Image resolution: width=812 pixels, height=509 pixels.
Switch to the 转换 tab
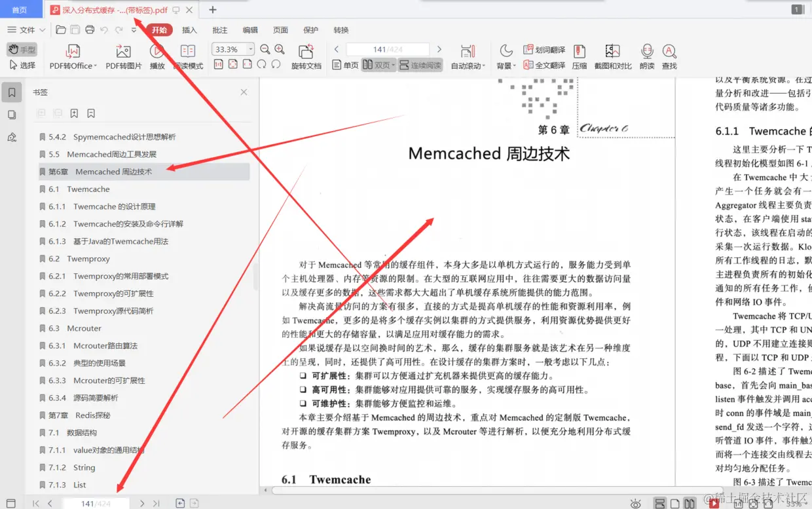point(341,30)
